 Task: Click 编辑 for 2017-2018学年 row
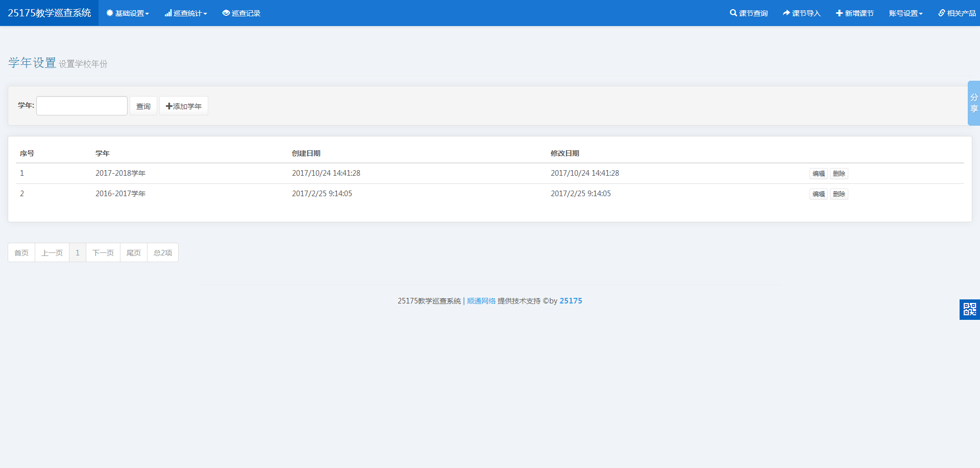[x=818, y=174]
